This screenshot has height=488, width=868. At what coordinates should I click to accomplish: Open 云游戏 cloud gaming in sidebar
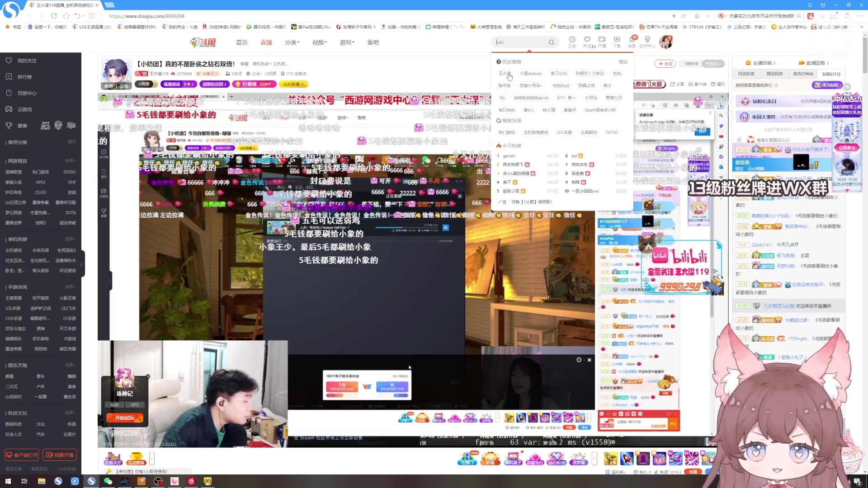point(24,109)
